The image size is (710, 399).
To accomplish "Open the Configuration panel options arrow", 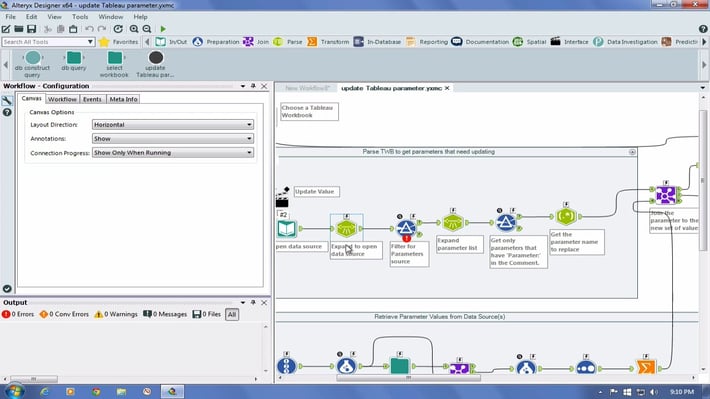I will pyautogui.click(x=243, y=86).
